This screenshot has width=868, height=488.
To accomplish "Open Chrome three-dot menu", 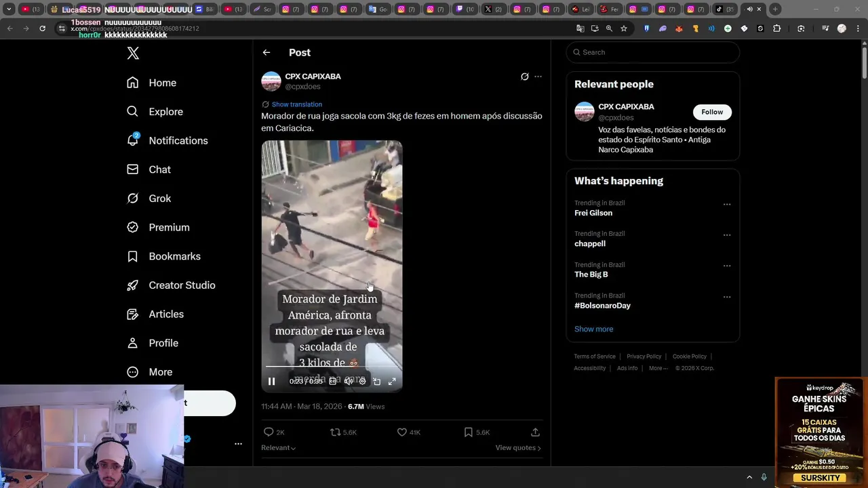I will click(x=857, y=28).
